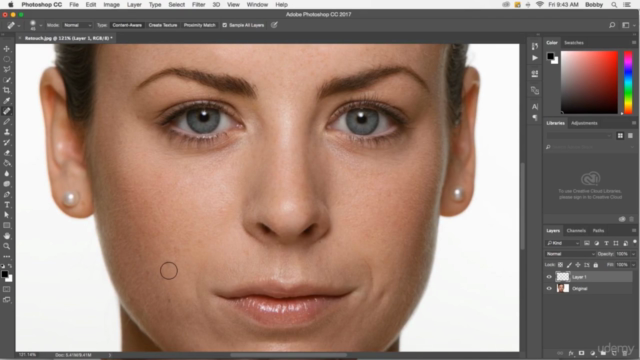Toggle tablet pressure for size

coord(274,25)
